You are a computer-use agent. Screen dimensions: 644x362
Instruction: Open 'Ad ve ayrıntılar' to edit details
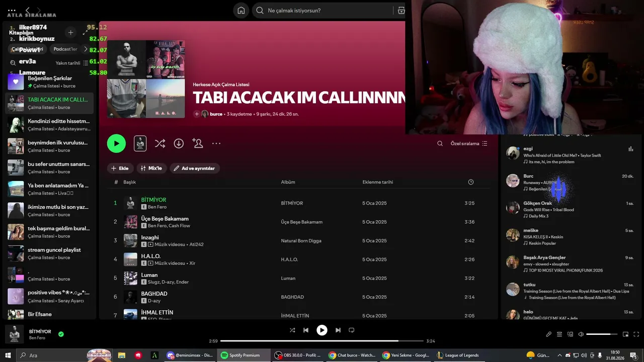(194, 168)
